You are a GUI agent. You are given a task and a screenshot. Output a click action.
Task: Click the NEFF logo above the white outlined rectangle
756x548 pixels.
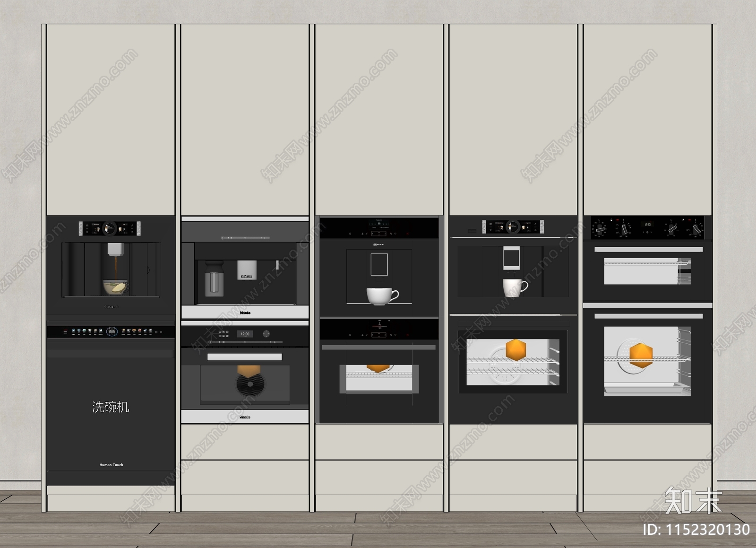coord(379,245)
